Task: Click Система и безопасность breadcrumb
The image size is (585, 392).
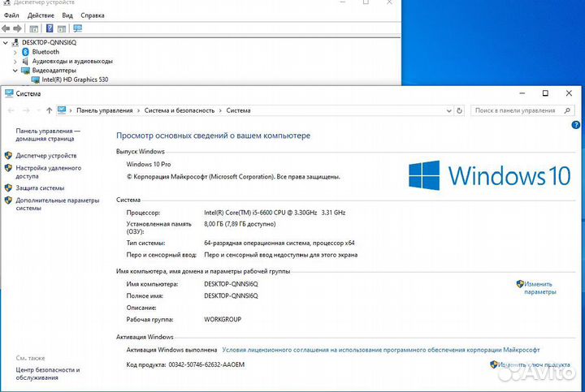Action: tap(180, 110)
